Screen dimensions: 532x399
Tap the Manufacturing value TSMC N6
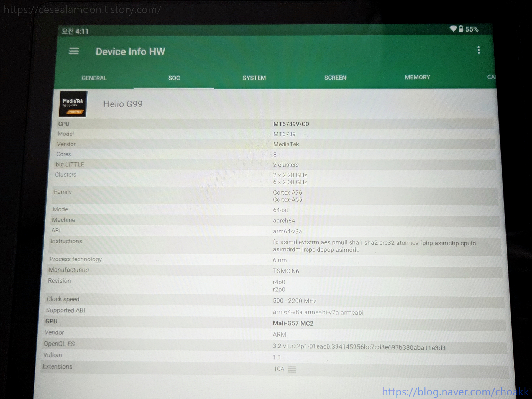tap(286, 271)
